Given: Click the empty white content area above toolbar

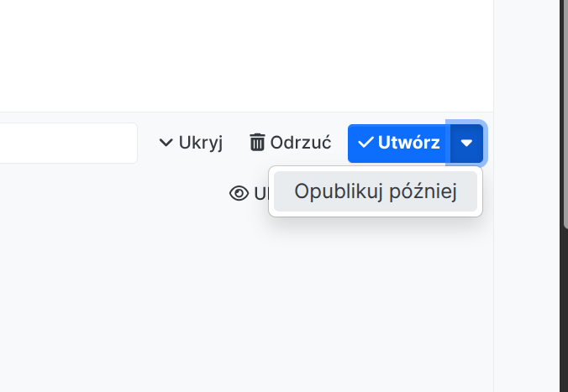Looking at the screenshot, I should [246, 55].
